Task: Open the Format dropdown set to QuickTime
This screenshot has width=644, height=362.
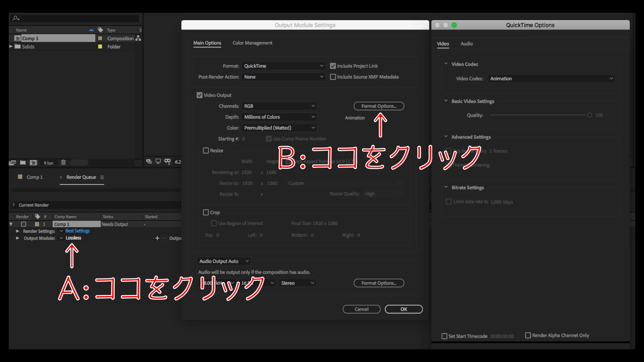Action: [x=283, y=66]
